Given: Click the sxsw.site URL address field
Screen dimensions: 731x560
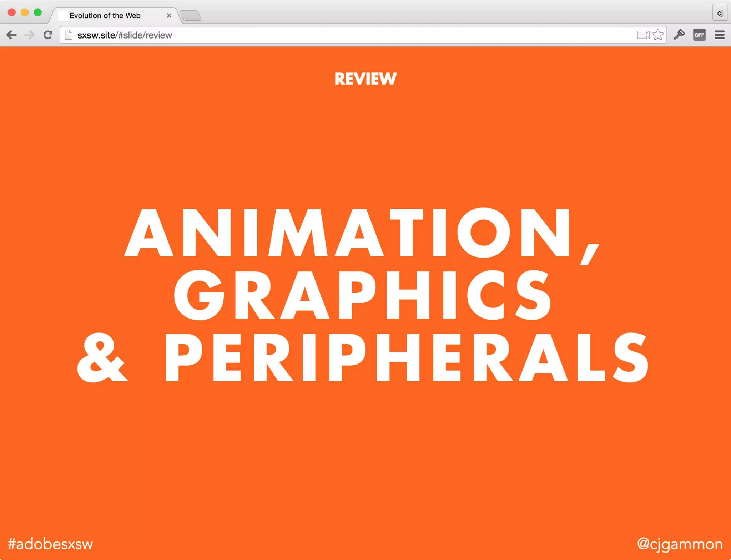Looking at the screenshot, I should point(321,35).
